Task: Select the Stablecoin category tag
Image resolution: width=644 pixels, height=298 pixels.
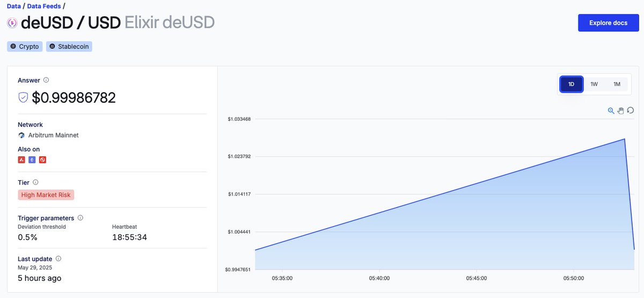Action: pos(69,47)
